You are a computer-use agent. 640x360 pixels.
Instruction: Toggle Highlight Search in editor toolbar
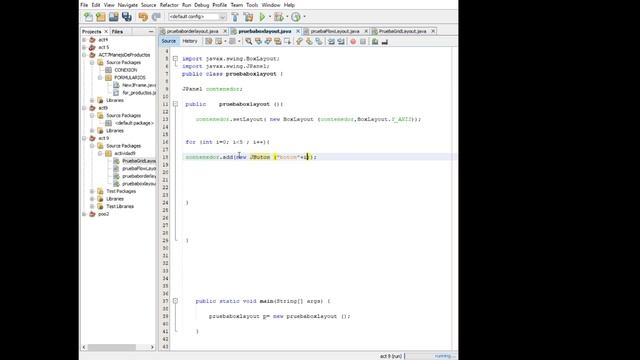point(278,41)
